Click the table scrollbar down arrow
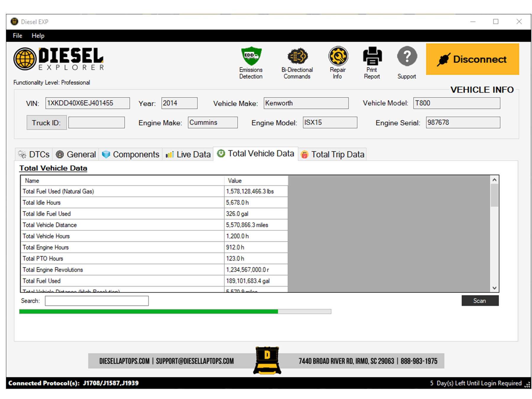Viewport: 532px width, 399px height. coord(494,288)
